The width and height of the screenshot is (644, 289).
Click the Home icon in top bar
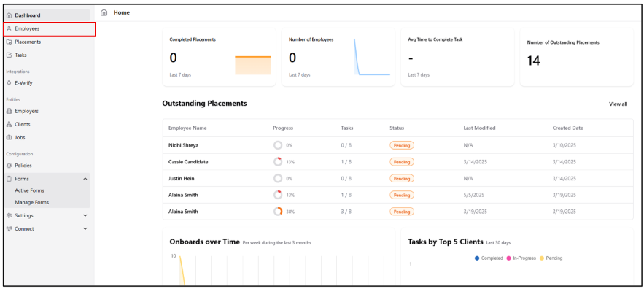(x=104, y=12)
